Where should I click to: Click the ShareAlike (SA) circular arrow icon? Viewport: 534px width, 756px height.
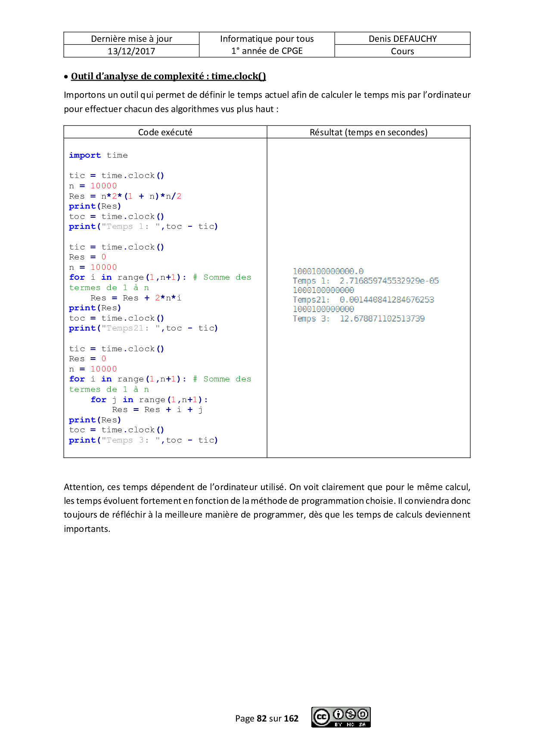363,714
